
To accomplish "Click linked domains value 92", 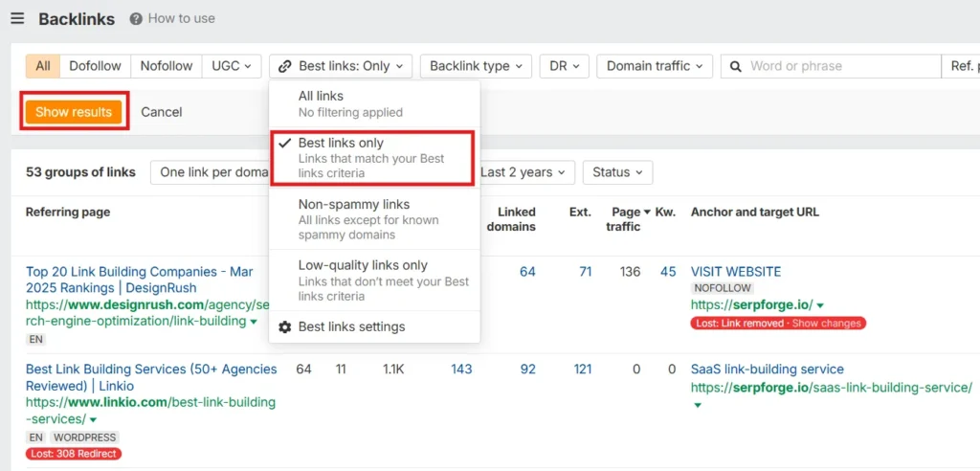I will (x=528, y=369).
